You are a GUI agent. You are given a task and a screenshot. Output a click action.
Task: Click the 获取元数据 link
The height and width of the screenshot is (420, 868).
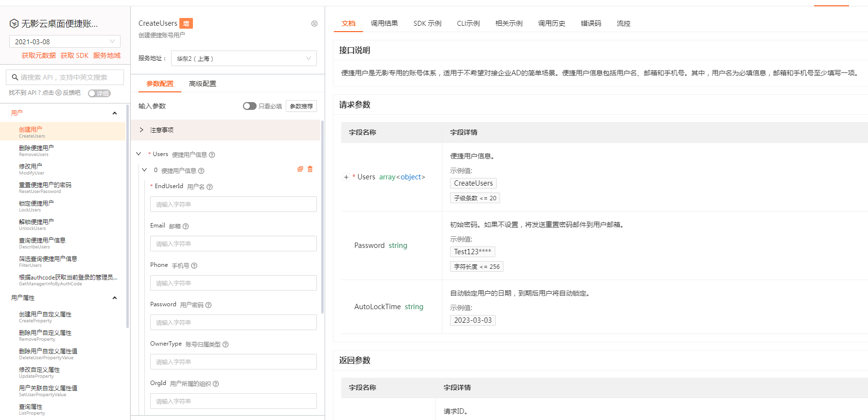coord(38,55)
